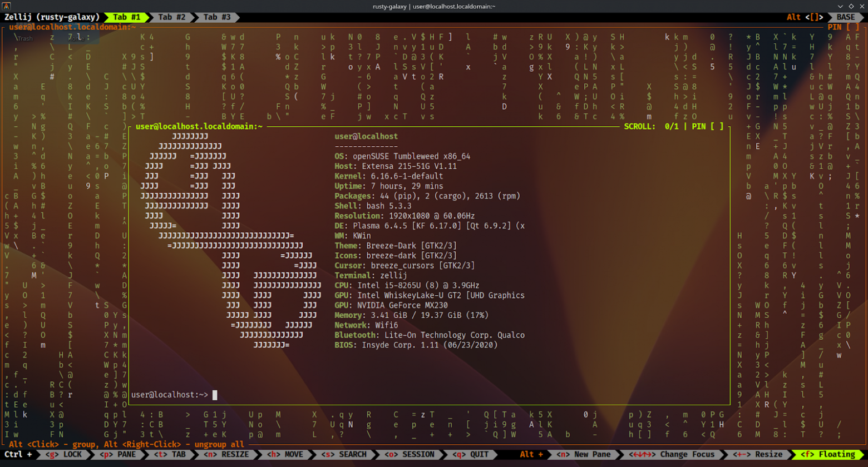This screenshot has height=467, width=868.
Task: Click the Icons: breeze-dark line
Action: tap(396, 256)
